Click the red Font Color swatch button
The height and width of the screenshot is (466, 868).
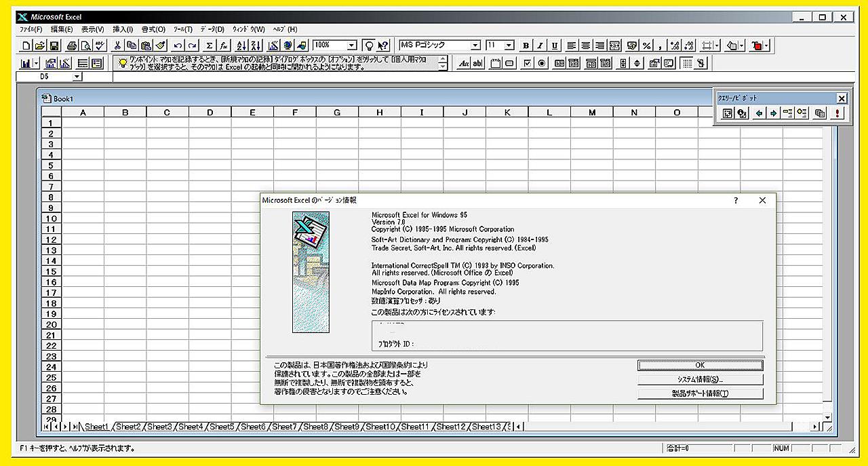[x=756, y=45]
